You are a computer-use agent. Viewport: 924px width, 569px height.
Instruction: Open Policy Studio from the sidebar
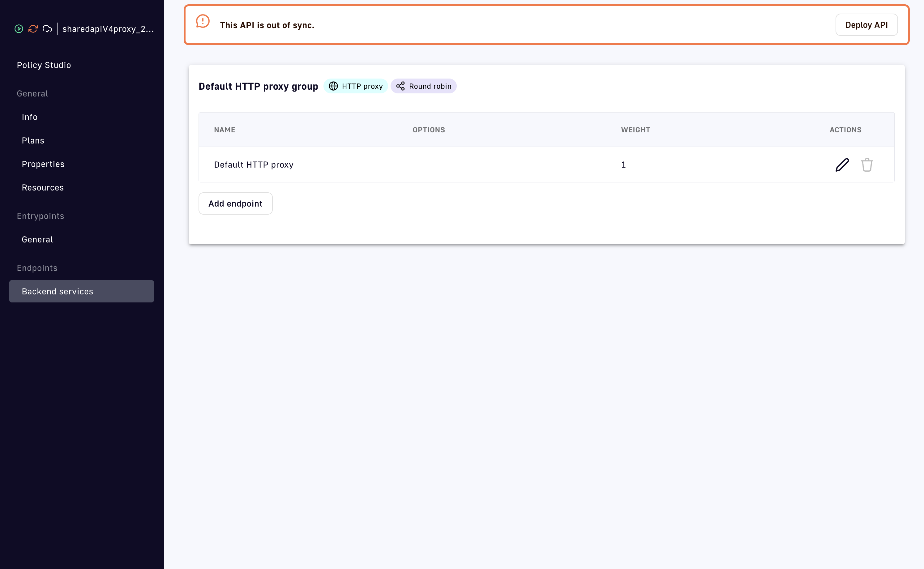click(x=44, y=65)
